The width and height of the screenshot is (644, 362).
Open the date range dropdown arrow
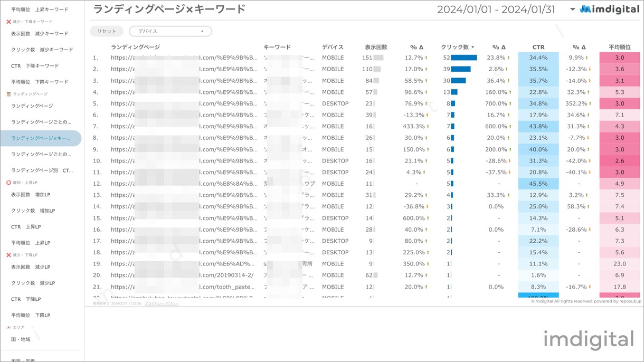[x=573, y=9]
